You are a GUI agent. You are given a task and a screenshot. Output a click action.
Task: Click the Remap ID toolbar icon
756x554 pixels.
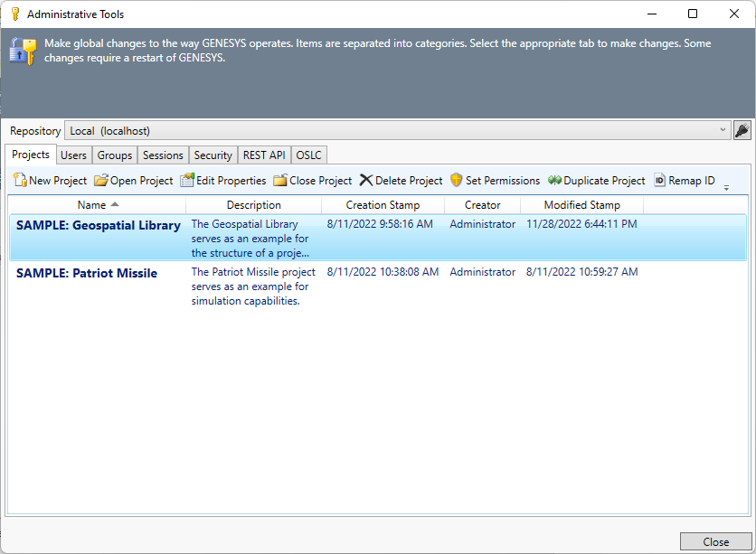659,181
